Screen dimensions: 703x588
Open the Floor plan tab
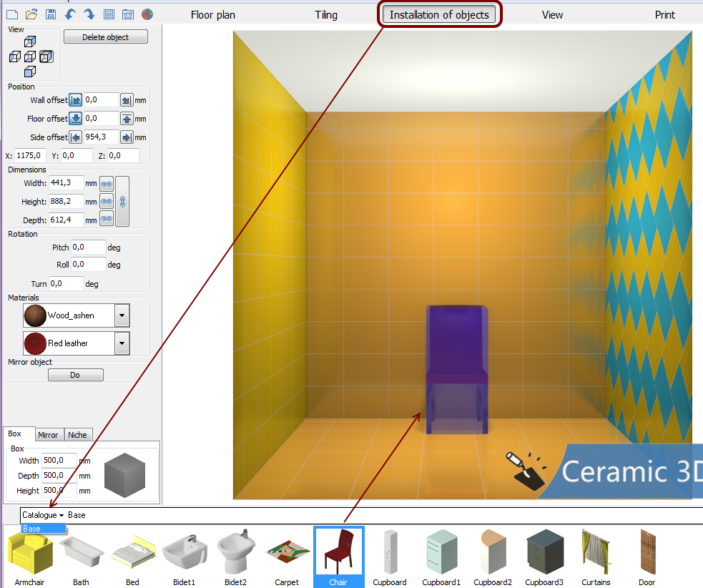click(x=213, y=15)
